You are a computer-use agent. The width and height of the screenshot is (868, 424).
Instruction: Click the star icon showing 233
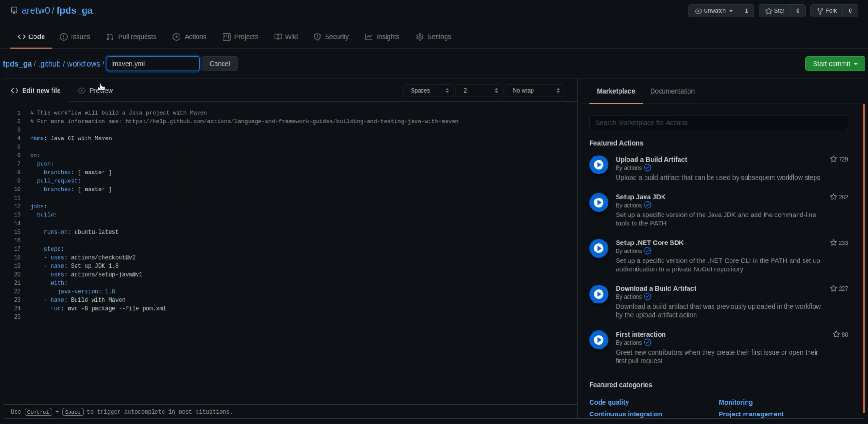point(834,242)
